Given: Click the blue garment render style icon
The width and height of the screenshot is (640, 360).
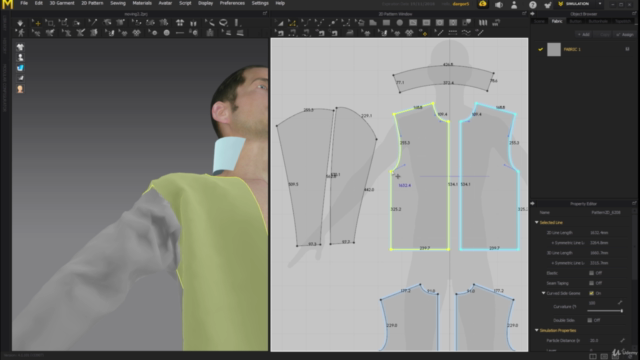Looking at the screenshot, I should [20, 68].
